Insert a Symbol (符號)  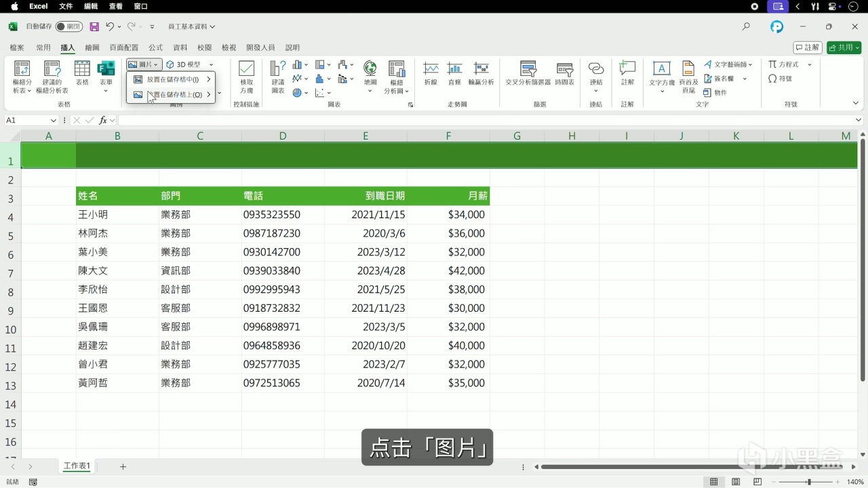(x=781, y=79)
